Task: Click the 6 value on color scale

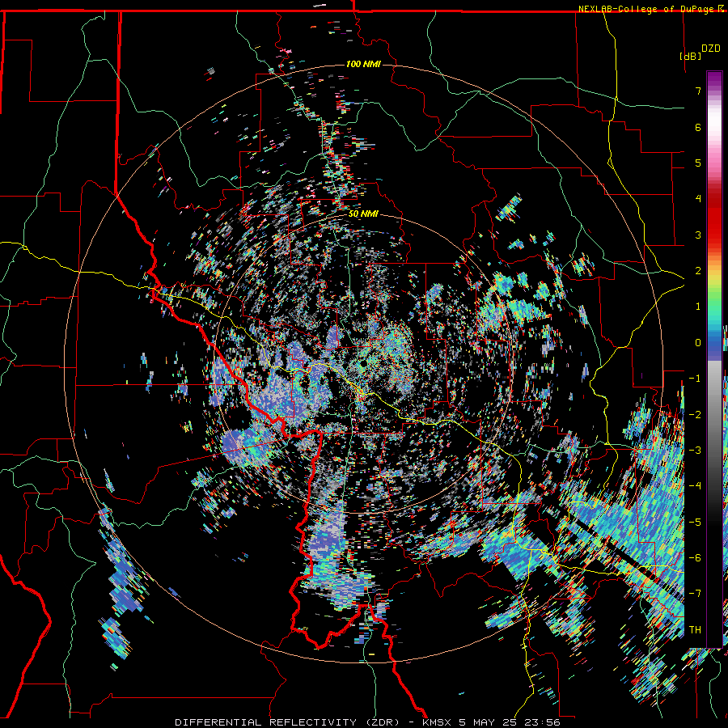Action: pyautogui.click(x=698, y=127)
